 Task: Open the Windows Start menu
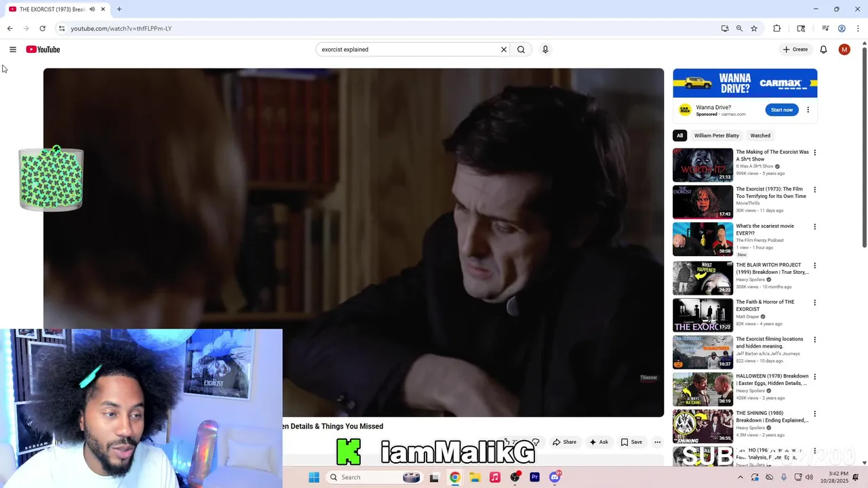click(x=314, y=477)
